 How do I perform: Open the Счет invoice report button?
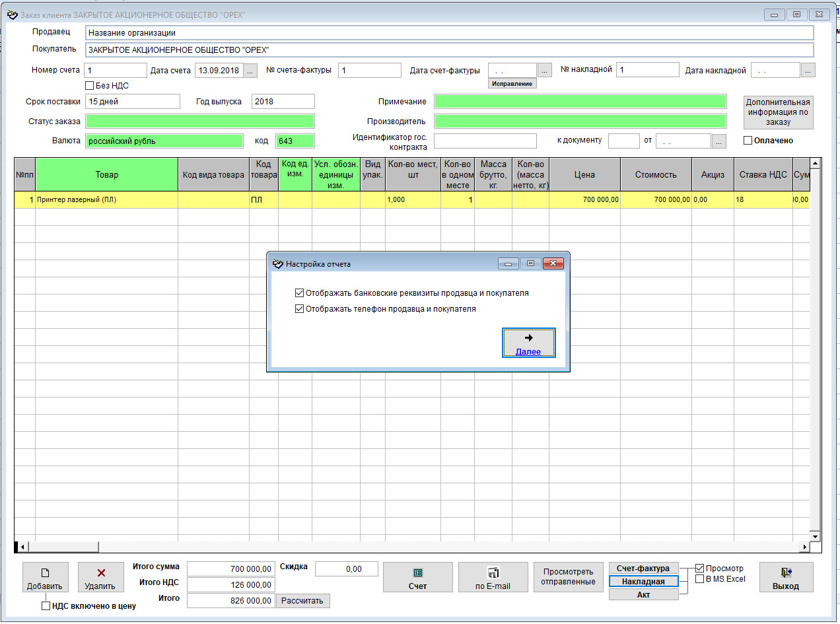pyautogui.click(x=417, y=578)
